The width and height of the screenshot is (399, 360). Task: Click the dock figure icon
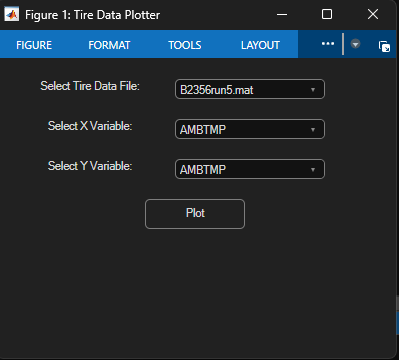point(384,46)
